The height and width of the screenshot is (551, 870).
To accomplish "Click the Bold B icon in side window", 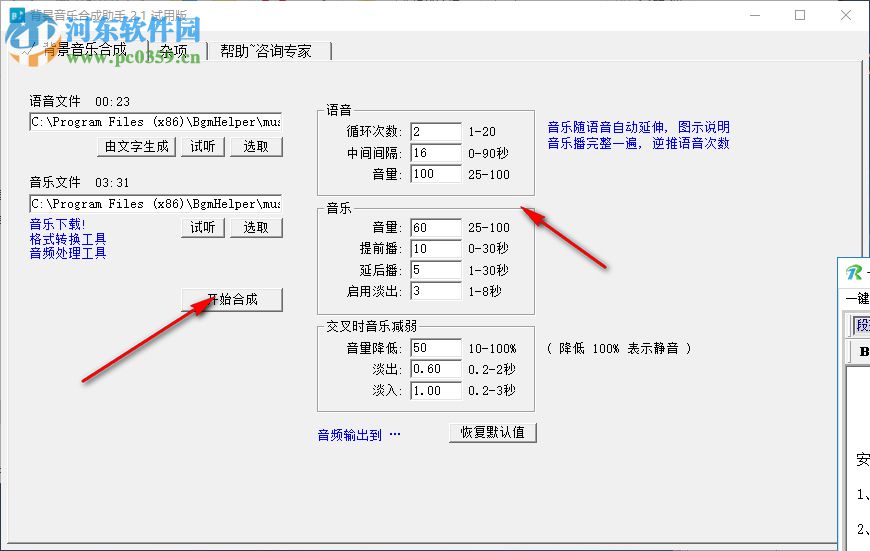I will point(863,351).
